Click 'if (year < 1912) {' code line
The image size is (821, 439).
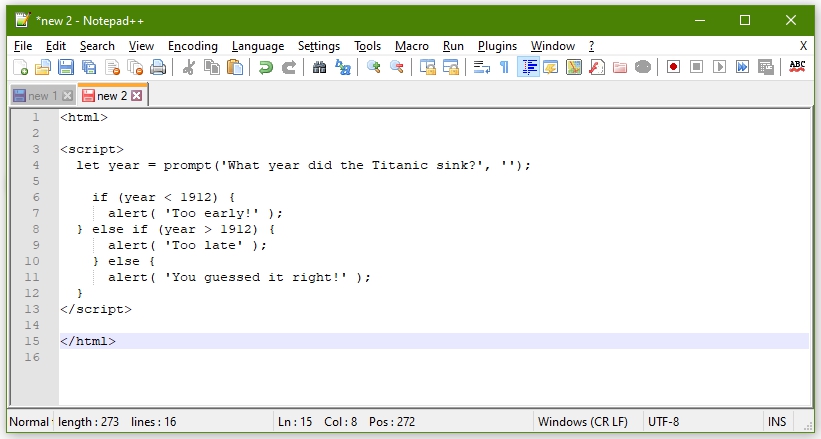pos(163,197)
